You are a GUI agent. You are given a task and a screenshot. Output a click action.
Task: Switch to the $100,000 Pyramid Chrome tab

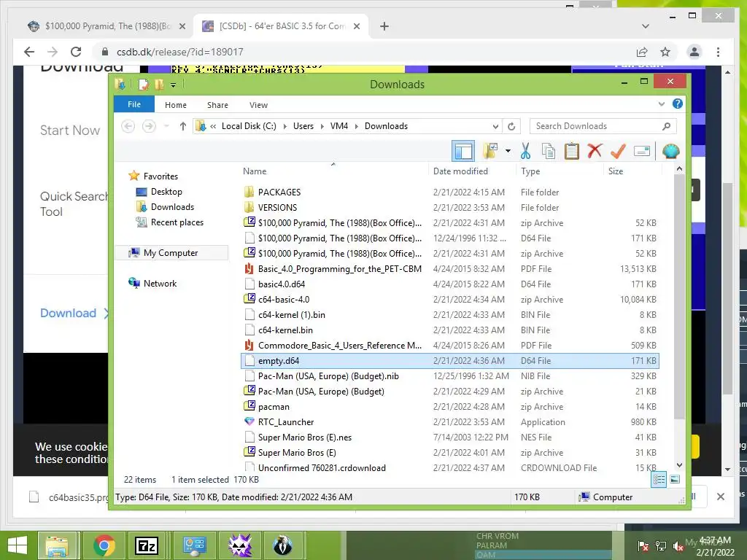107,26
